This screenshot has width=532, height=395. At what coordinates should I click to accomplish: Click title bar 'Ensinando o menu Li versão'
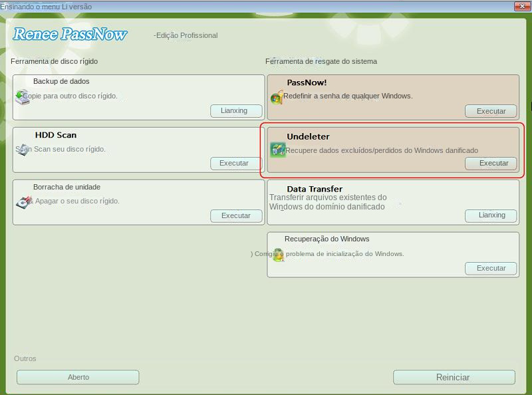[46, 7]
